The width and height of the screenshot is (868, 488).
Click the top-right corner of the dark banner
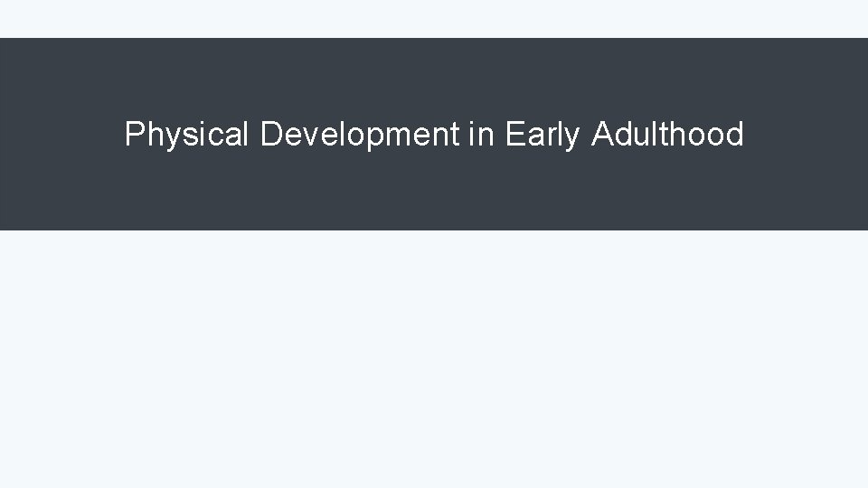(x=863, y=42)
